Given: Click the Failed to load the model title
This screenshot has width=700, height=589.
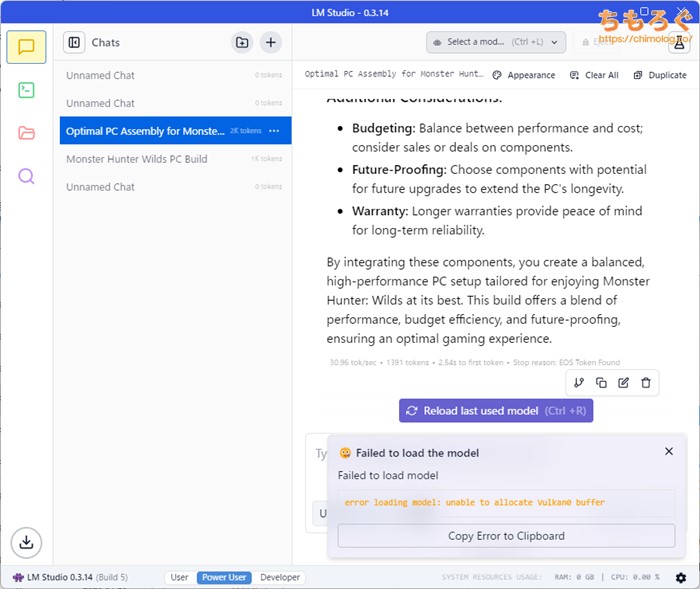Looking at the screenshot, I should coord(417,453).
